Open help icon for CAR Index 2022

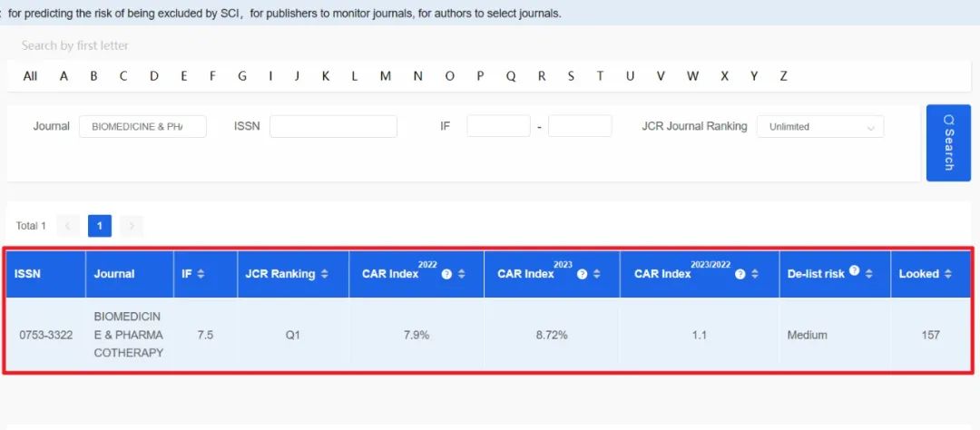(446, 274)
